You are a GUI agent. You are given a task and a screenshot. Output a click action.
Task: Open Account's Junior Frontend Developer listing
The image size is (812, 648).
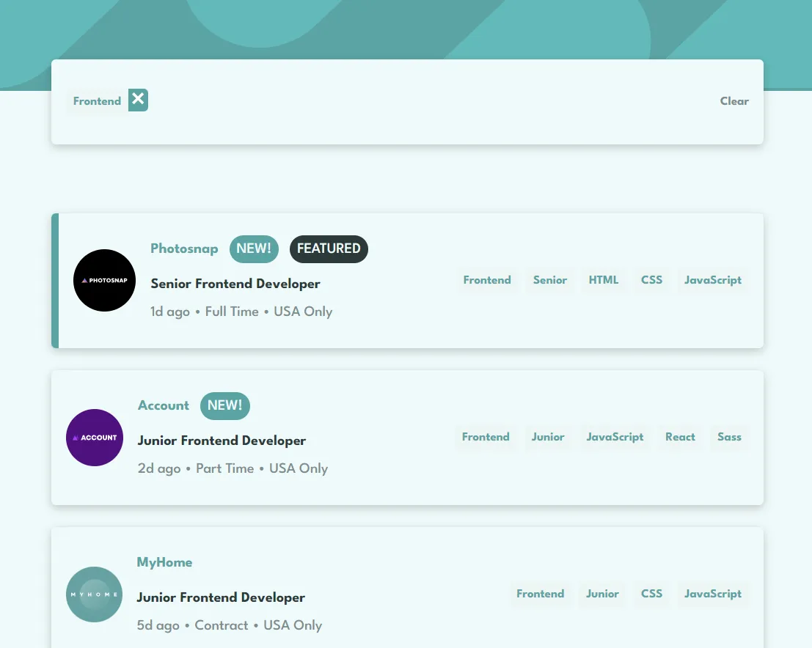point(222,441)
